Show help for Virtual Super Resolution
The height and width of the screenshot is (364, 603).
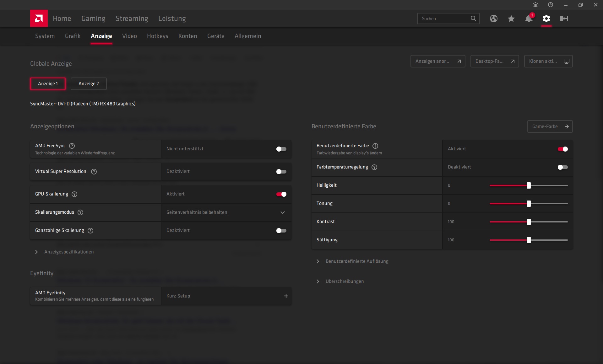(x=94, y=172)
